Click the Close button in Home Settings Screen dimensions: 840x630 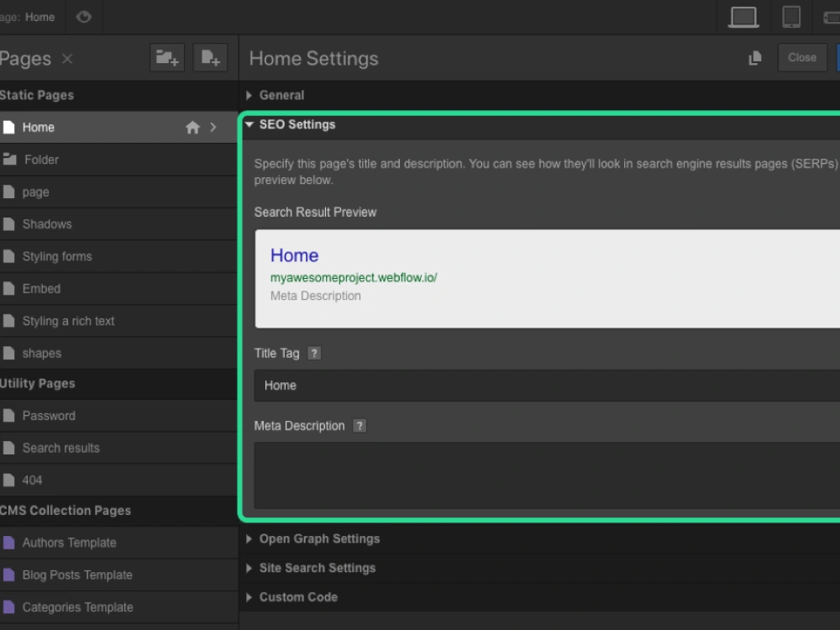(x=802, y=58)
